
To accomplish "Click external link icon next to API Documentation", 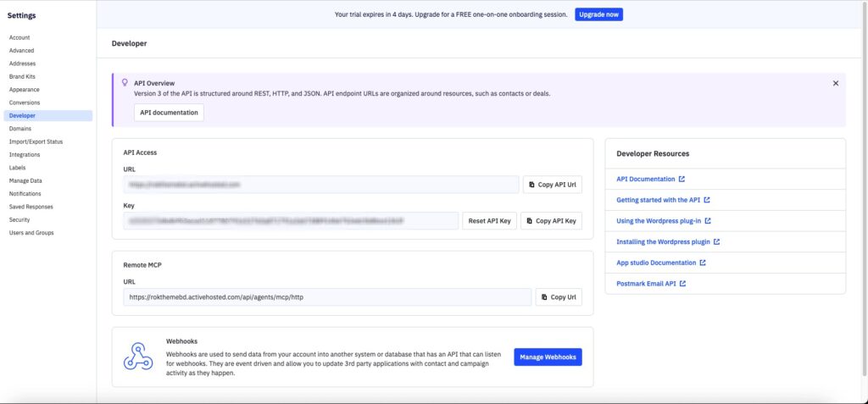I will [682, 180].
